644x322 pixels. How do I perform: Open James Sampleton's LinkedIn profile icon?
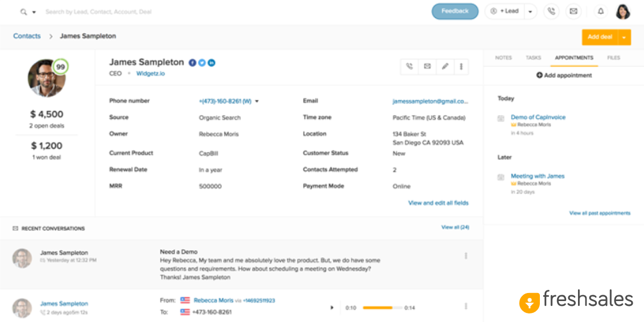pos(211,63)
